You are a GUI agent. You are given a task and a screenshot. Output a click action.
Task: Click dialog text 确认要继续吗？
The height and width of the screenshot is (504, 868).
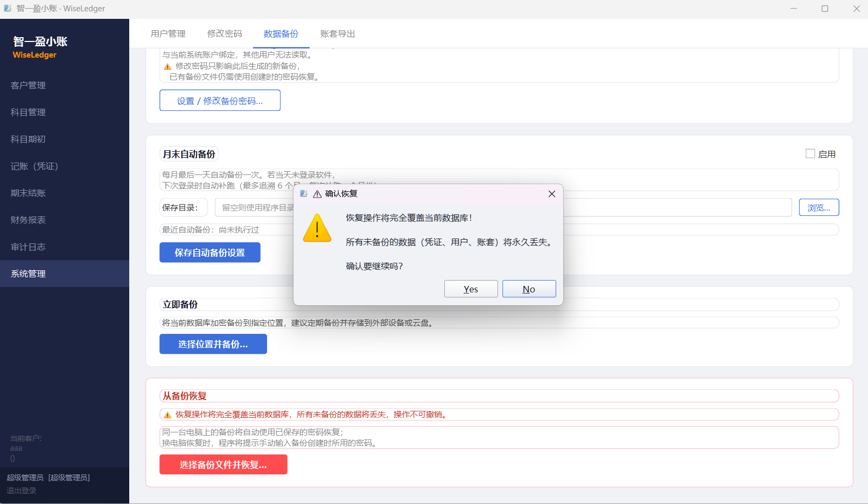tap(375, 266)
